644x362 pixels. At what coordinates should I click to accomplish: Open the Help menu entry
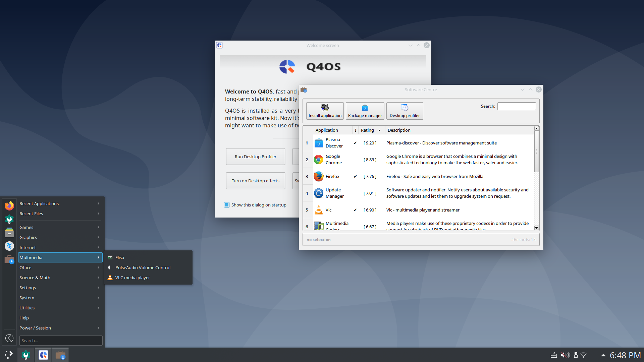coord(60,318)
